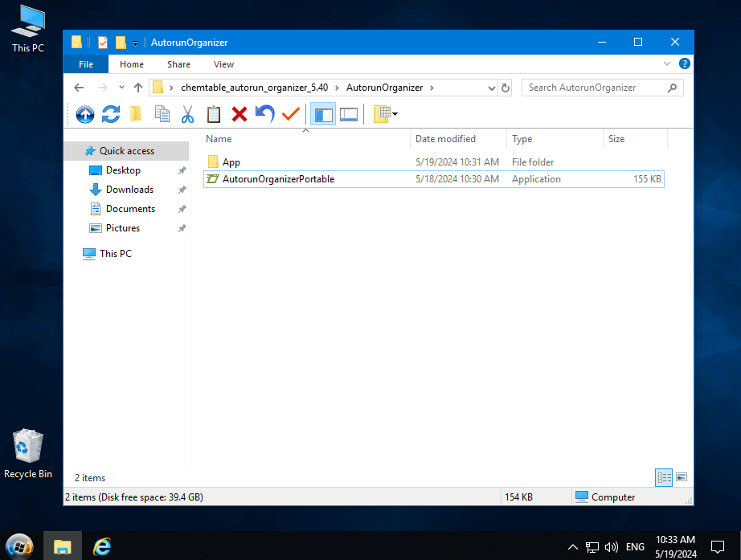Toggle the bottom details pane toolbar button
This screenshot has height=560, width=741.
tap(349, 114)
